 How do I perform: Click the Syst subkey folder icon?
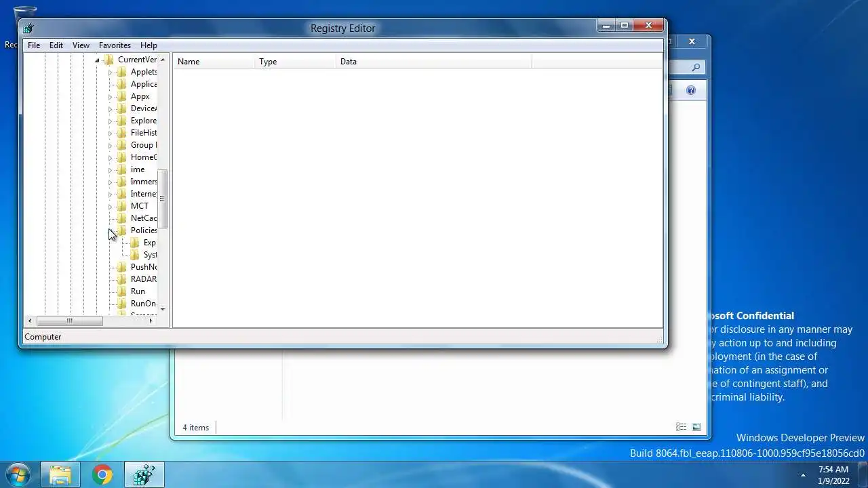point(135,255)
